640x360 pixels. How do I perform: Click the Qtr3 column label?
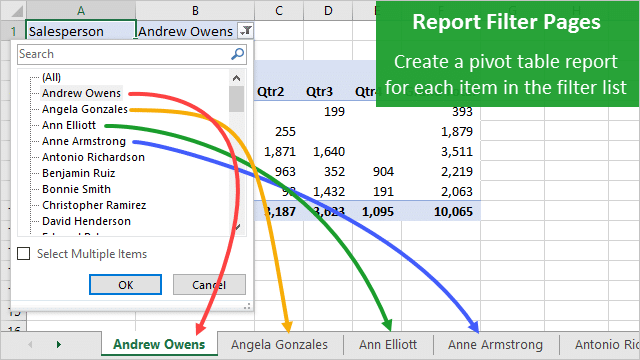tap(319, 91)
